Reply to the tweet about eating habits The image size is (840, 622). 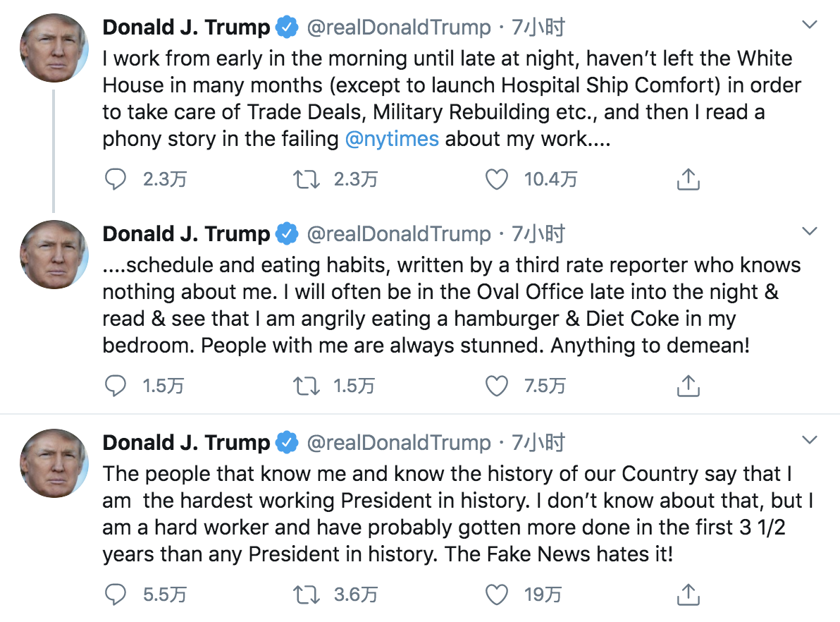tap(114, 386)
